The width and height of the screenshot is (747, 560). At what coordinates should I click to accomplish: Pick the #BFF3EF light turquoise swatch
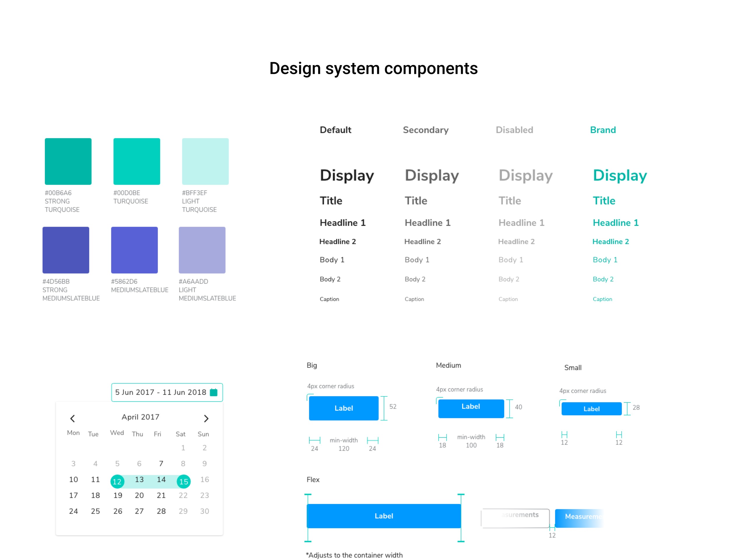pyautogui.click(x=205, y=161)
